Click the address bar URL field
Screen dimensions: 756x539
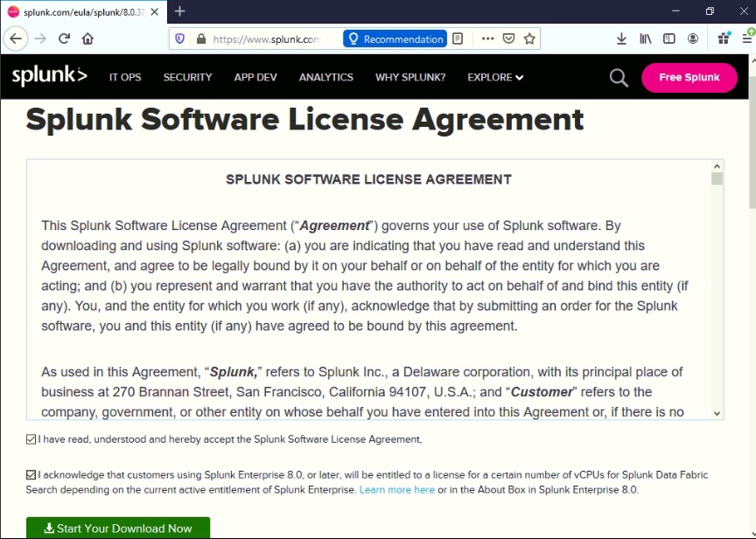click(267, 39)
